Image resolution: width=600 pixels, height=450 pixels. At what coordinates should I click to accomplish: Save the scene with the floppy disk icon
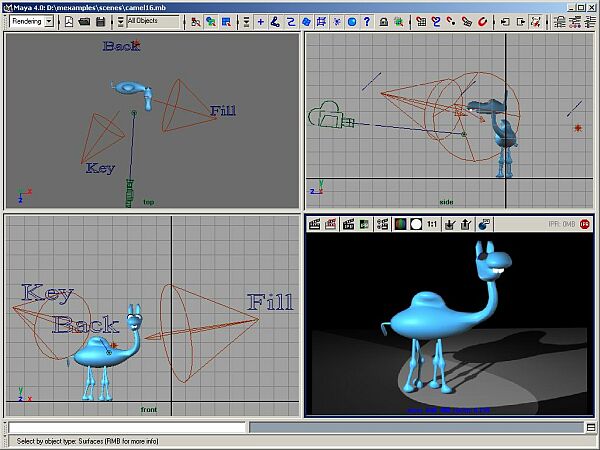[101, 21]
